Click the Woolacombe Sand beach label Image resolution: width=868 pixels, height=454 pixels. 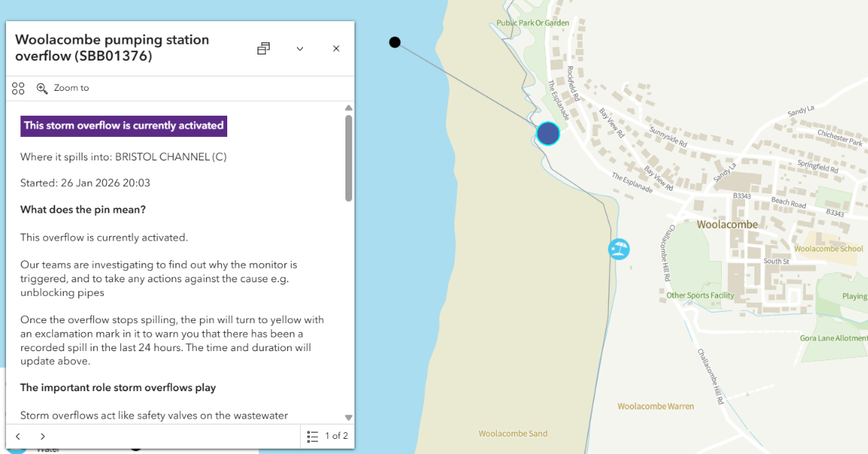tap(513, 434)
